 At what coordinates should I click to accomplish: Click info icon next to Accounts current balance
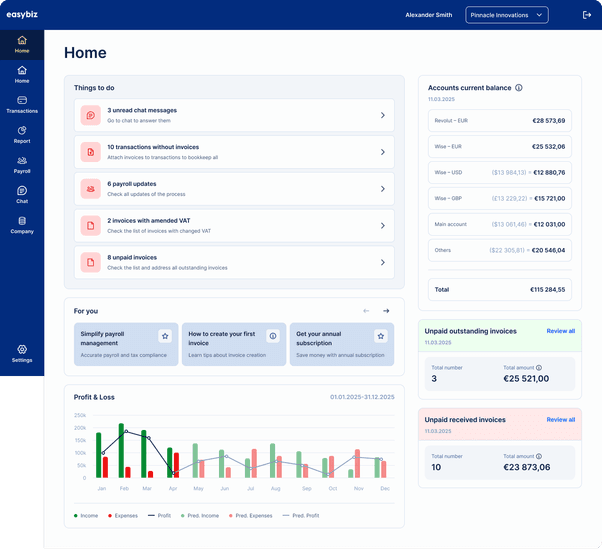click(x=519, y=88)
